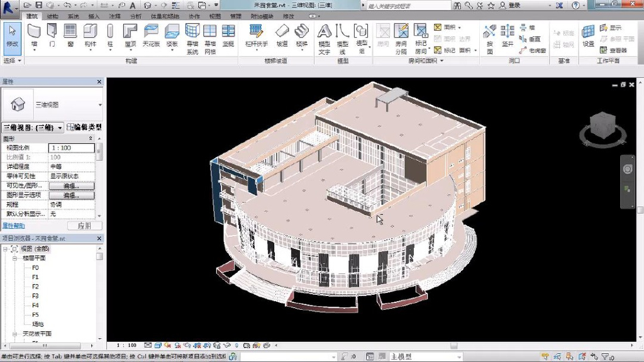Screen dimensions: 644x362
Task: Select the 构件 (Component) tool
Action: coord(91,36)
